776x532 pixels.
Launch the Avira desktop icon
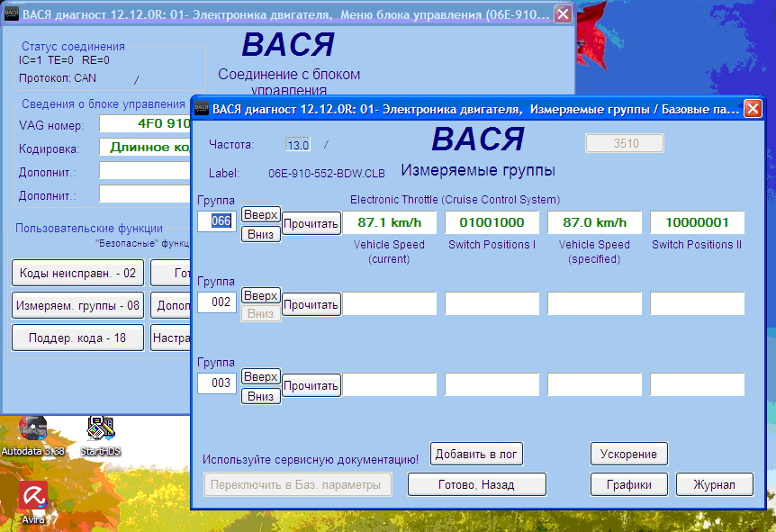coord(33,501)
